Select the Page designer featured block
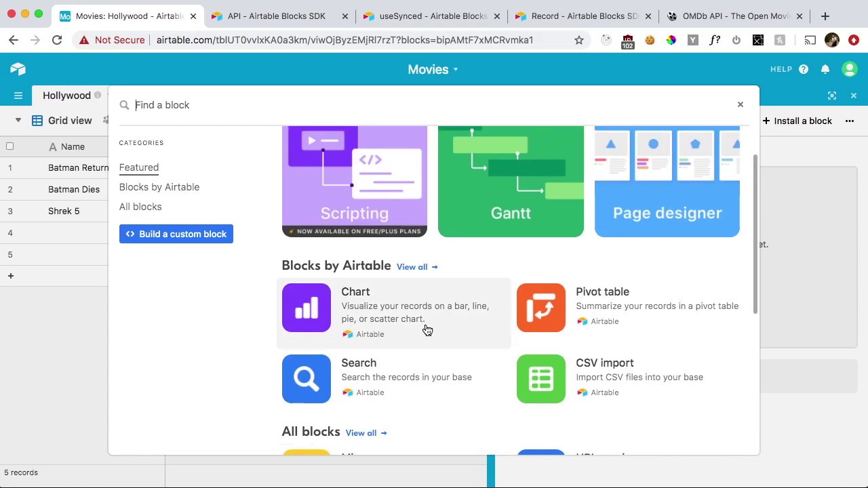Viewport: 868px width, 488px height. (x=667, y=181)
